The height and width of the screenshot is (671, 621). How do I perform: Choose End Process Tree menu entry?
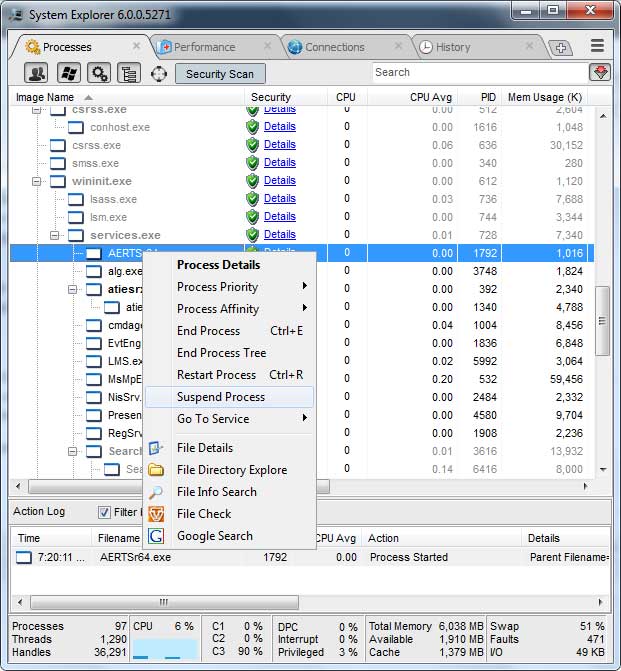coord(229,353)
